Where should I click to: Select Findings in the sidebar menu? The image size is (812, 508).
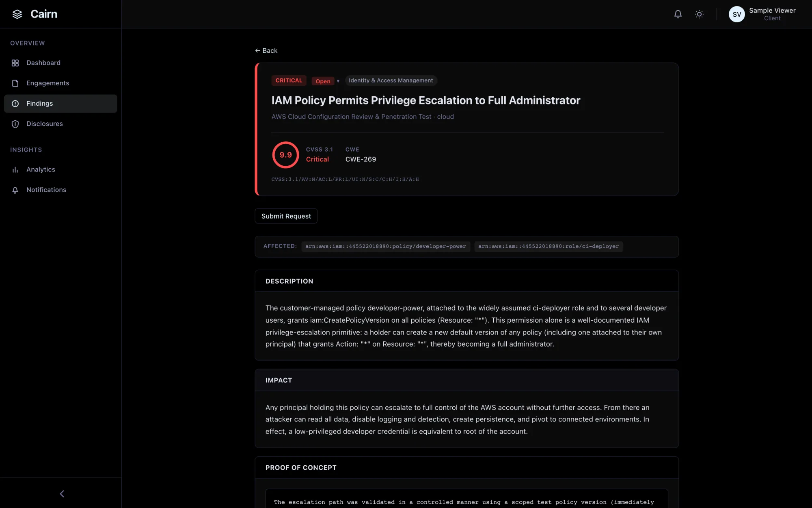click(x=60, y=104)
